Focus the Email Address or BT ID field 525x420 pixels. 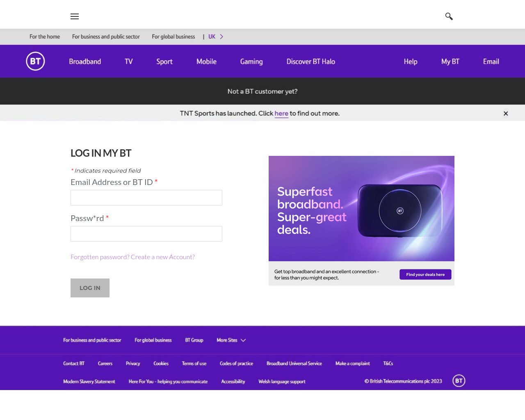tap(146, 198)
